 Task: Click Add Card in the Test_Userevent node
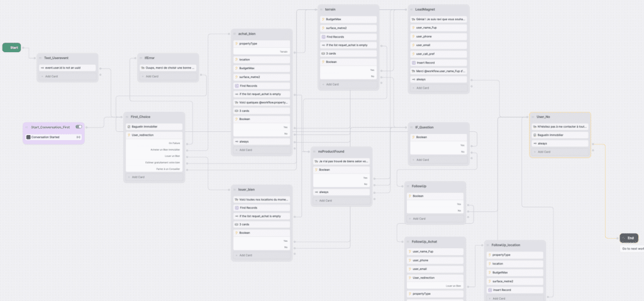tap(50, 76)
